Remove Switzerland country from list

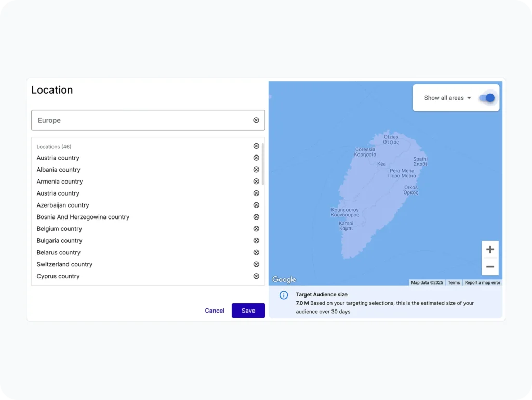(x=256, y=264)
